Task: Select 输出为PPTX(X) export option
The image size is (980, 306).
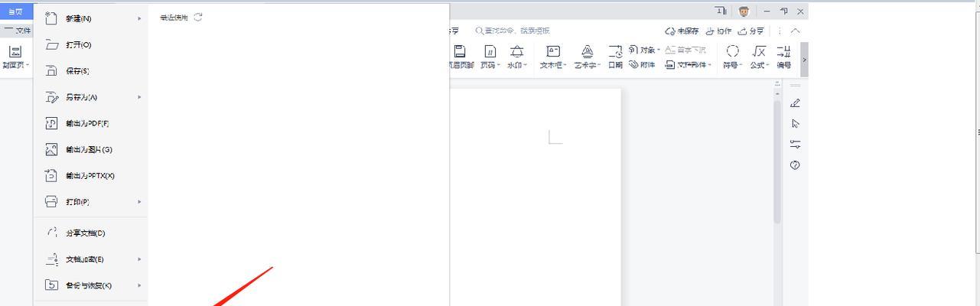Action: click(x=90, y=175)
